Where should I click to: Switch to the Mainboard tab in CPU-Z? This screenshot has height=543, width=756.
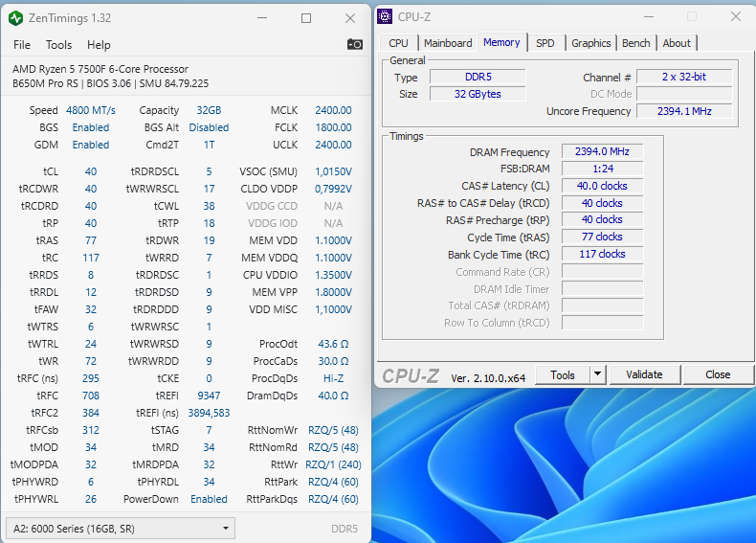448,43
